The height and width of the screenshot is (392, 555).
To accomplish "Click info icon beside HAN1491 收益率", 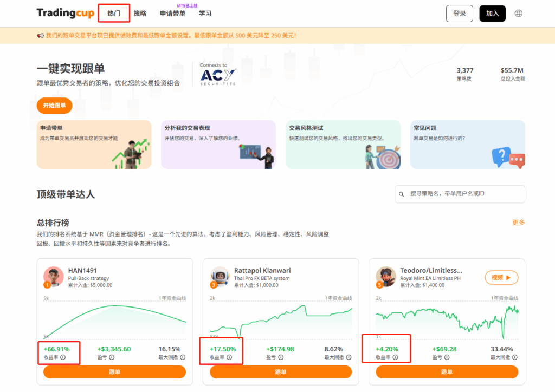I will coord(63,357).
